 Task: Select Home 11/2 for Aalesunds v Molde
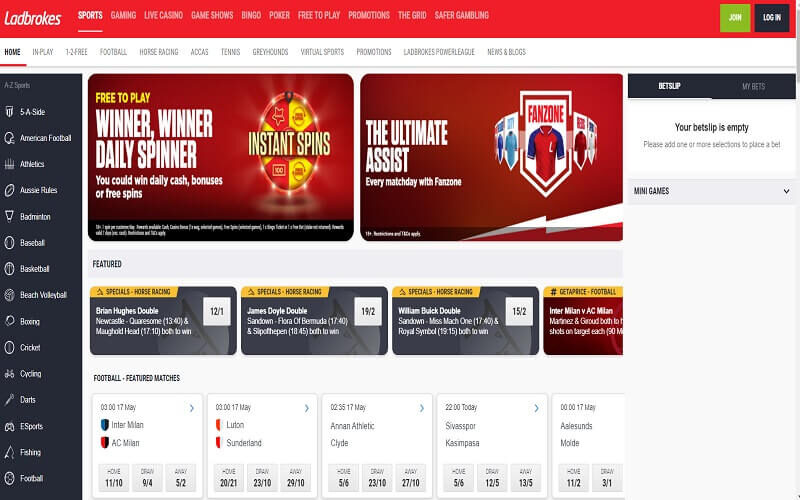573,478
